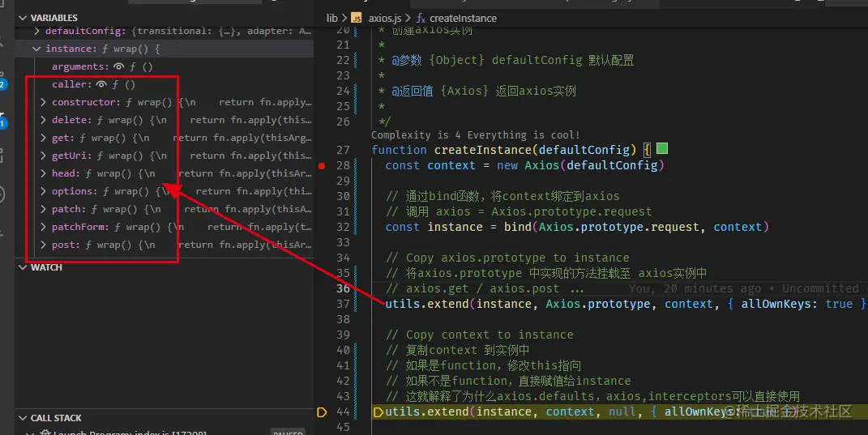The height and width of the screenshot is (435, 868).
Task: Collapse the CALL STACK section
Action: coord(23,418)
